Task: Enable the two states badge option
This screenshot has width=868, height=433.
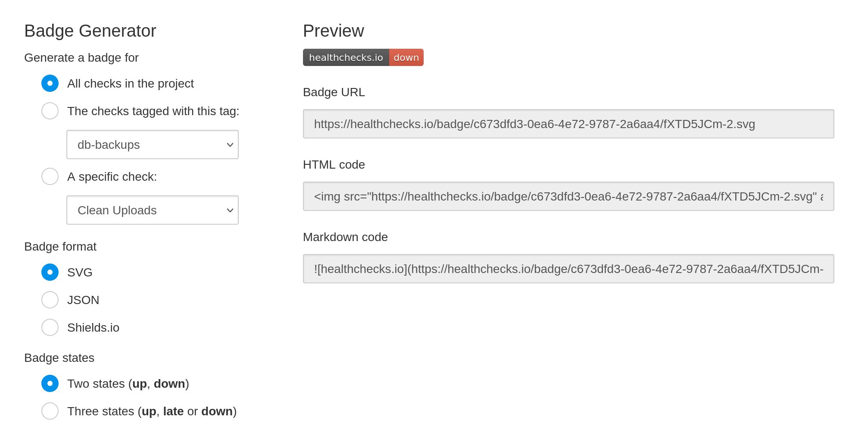Action: point(50,383)
